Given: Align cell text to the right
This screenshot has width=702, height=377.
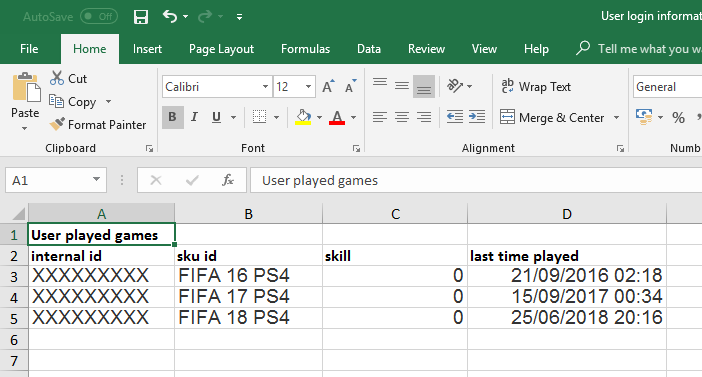Looking at the screenshot, I should tap(424, 117).
